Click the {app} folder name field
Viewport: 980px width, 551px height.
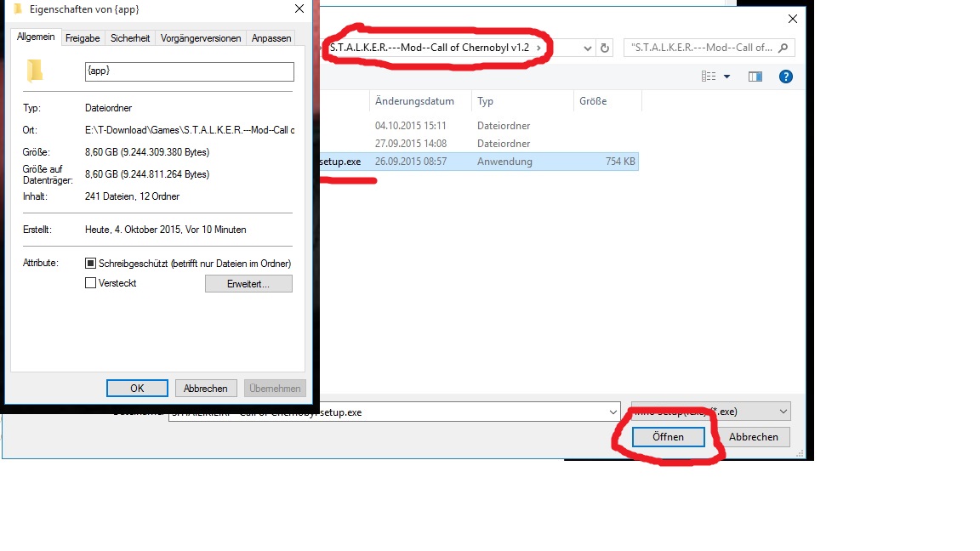click(190, 71)
